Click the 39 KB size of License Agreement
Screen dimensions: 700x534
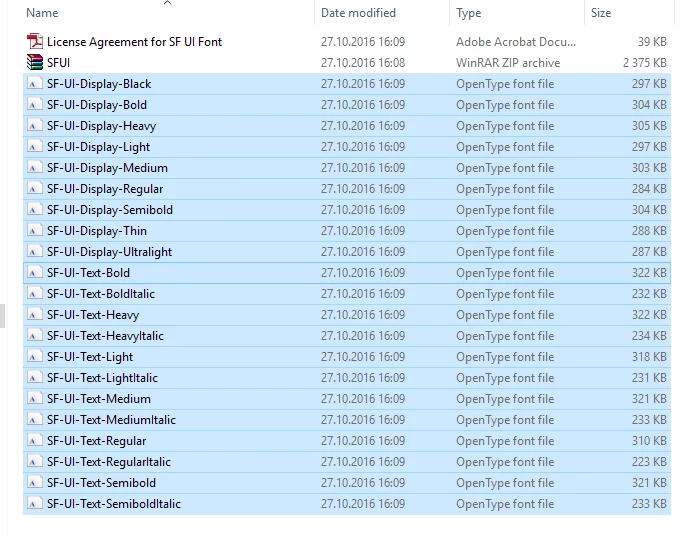coord(652,42)
